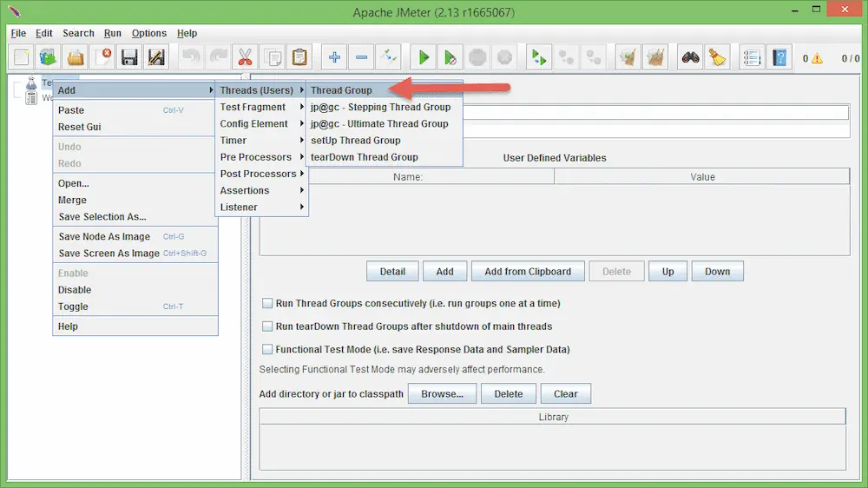
Task: Choose Paste in the context menu
Action: pos(135,110)
